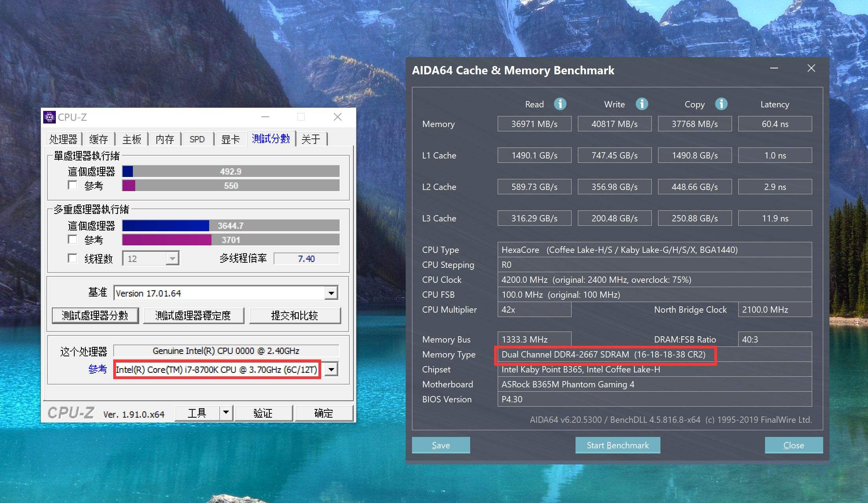Viewport: 868px width, 503px height.
Task: Click the DRAM:FSB Ratio 40:3 value
Action: (775, 339)
